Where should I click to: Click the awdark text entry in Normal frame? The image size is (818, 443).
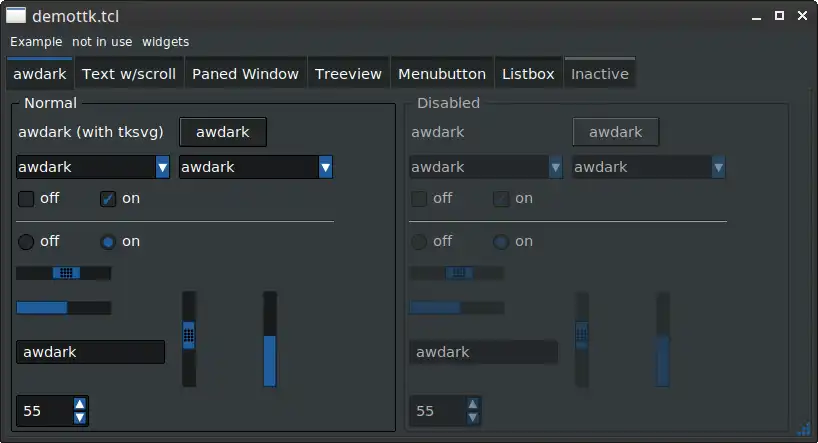pyautogui.click(x=90, y=352)
